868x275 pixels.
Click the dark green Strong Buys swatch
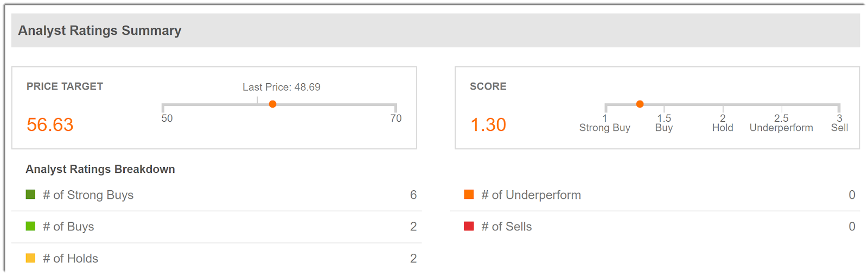30,195
